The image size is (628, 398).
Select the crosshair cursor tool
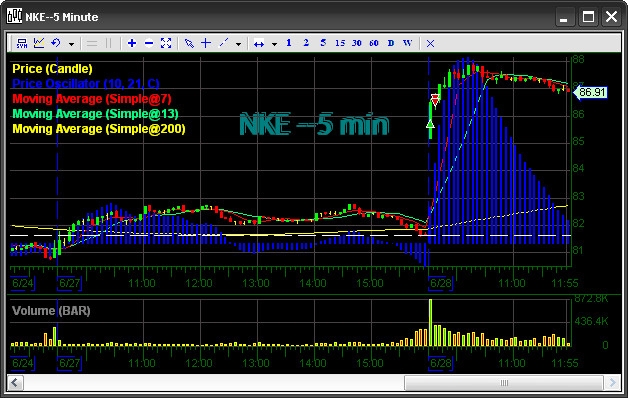206,43
